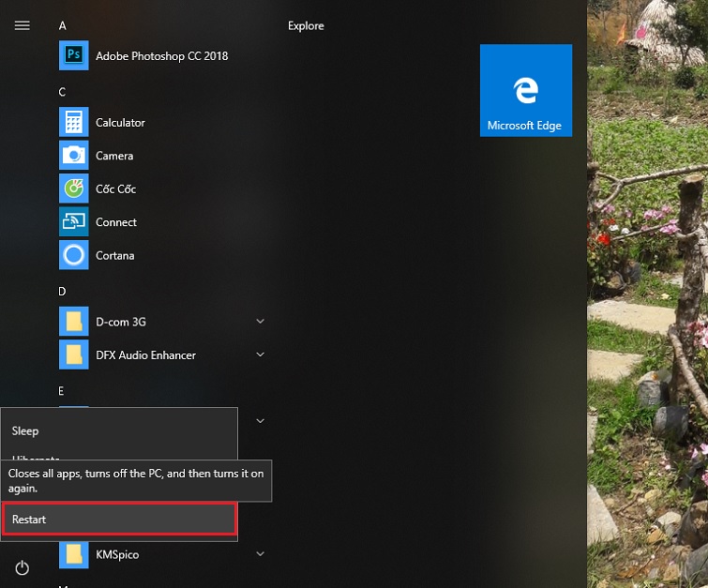Click the letter A section header
This screenshot has width=708, height=588.
tap(63, 25)
